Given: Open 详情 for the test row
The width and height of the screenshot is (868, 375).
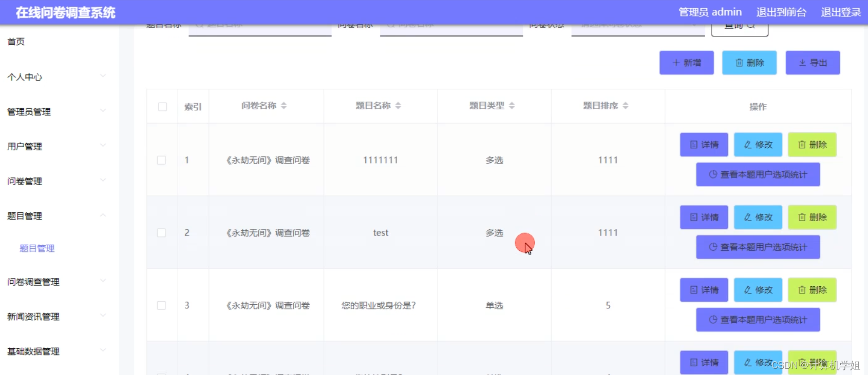Looking at the screenshot, I should tap(704, 218).
